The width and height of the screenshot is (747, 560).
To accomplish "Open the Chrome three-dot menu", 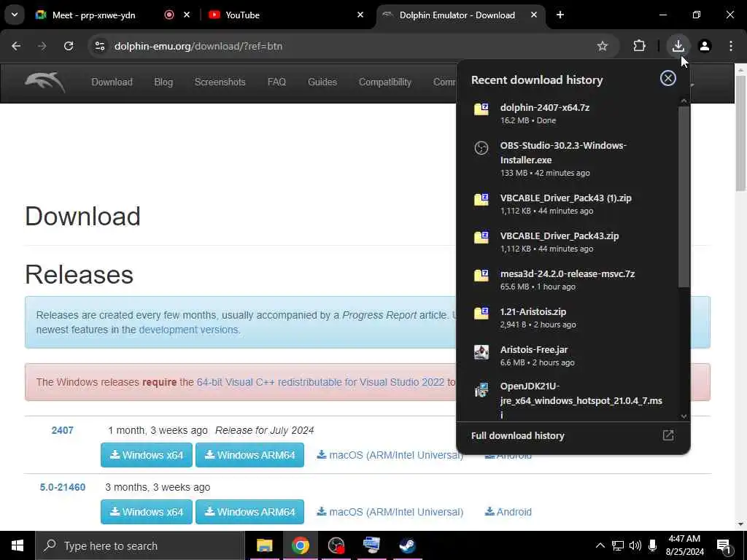I will [x=731, y=46].
